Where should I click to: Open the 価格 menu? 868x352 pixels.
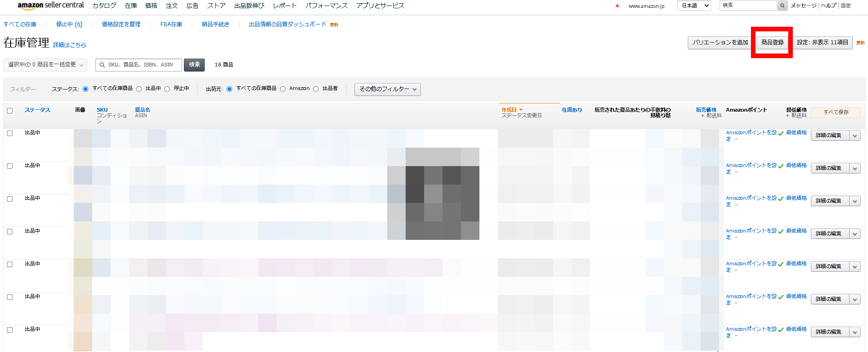[x=151, y=6]
